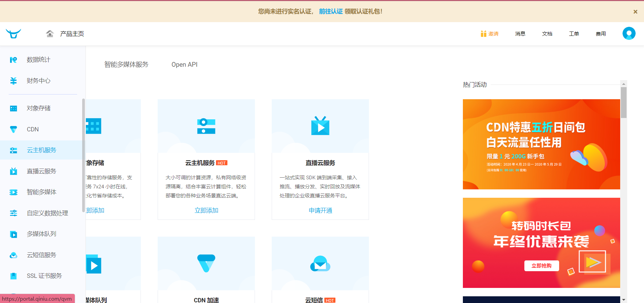
Task: Click the 立即抢购 button on promo banner
Action: point(541,266)
